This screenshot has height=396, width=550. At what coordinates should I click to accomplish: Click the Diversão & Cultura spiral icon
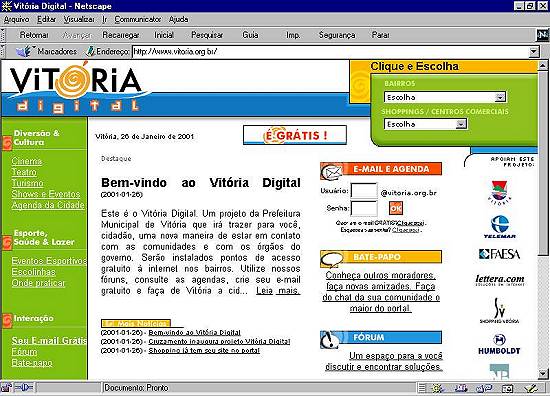[7, 143]
